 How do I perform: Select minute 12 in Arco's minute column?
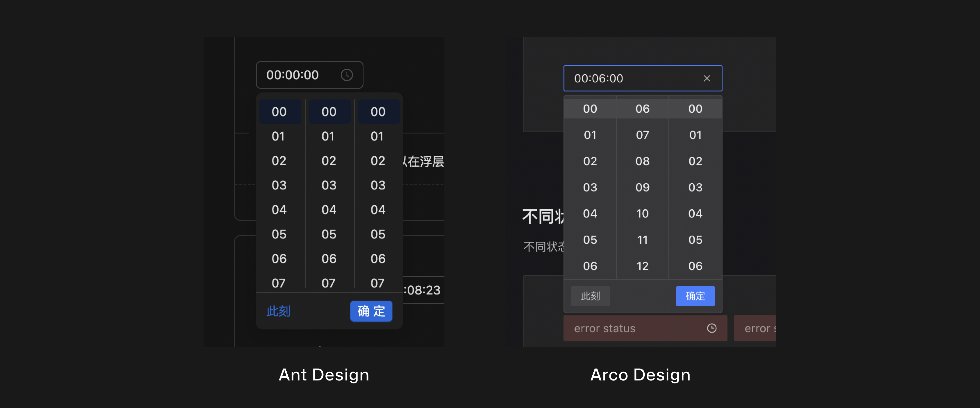click(x=642, y=266)
